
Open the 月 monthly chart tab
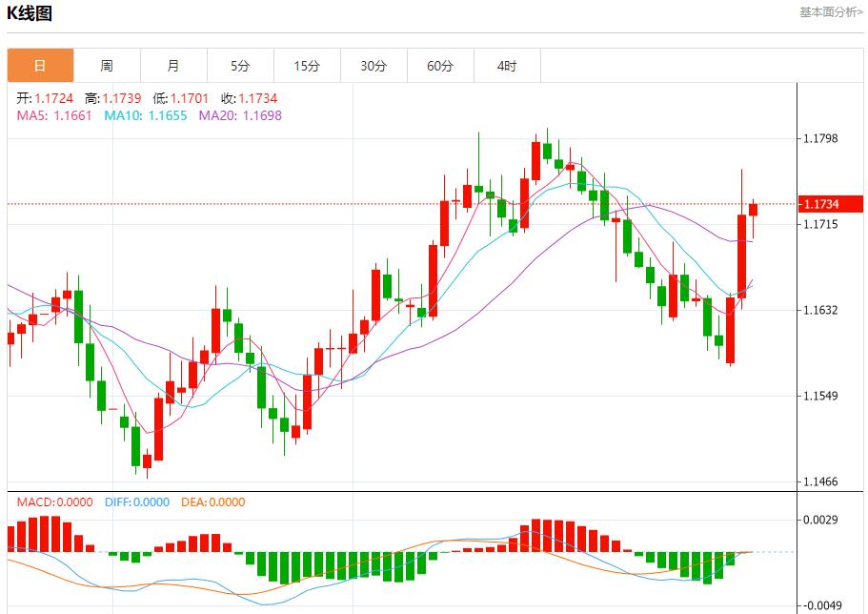pyautogui.click(x=173, y=66)
